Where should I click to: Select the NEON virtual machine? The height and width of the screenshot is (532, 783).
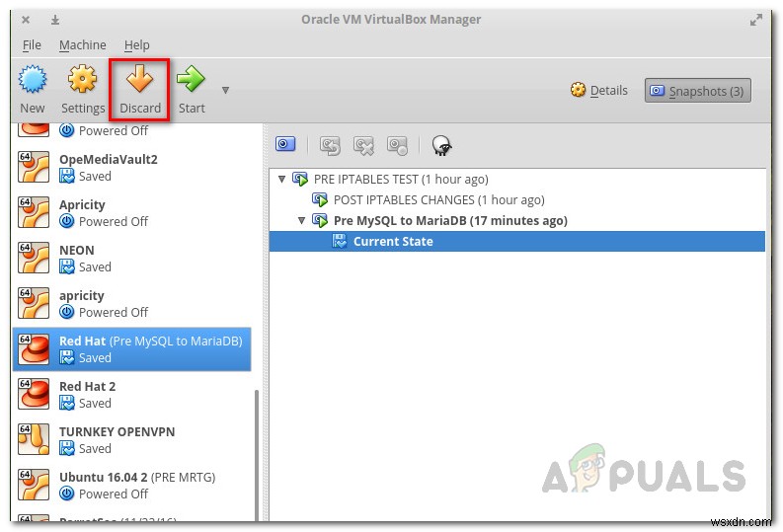coord(132,258)
